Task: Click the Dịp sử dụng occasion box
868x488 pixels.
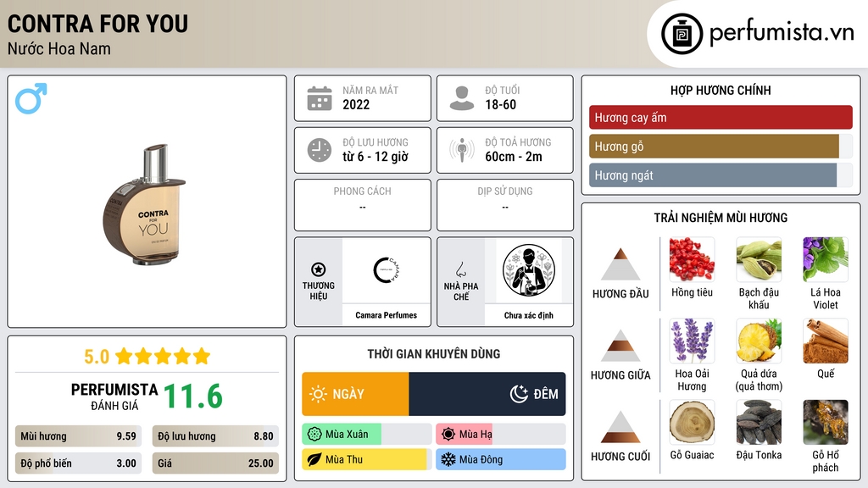Action: (x=505, y=205)
